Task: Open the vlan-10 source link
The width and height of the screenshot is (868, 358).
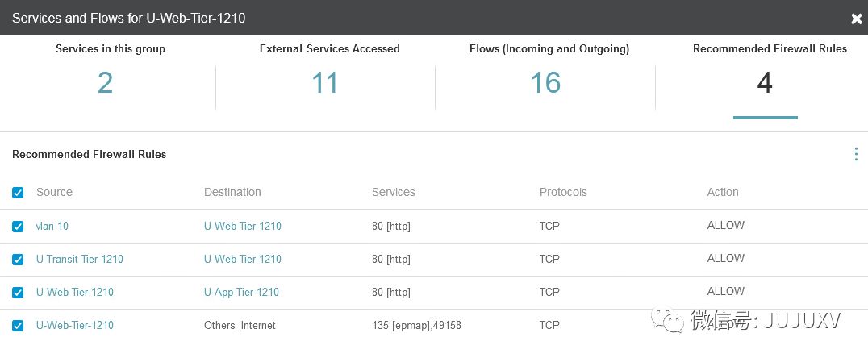Action: (x=52, y=227)
